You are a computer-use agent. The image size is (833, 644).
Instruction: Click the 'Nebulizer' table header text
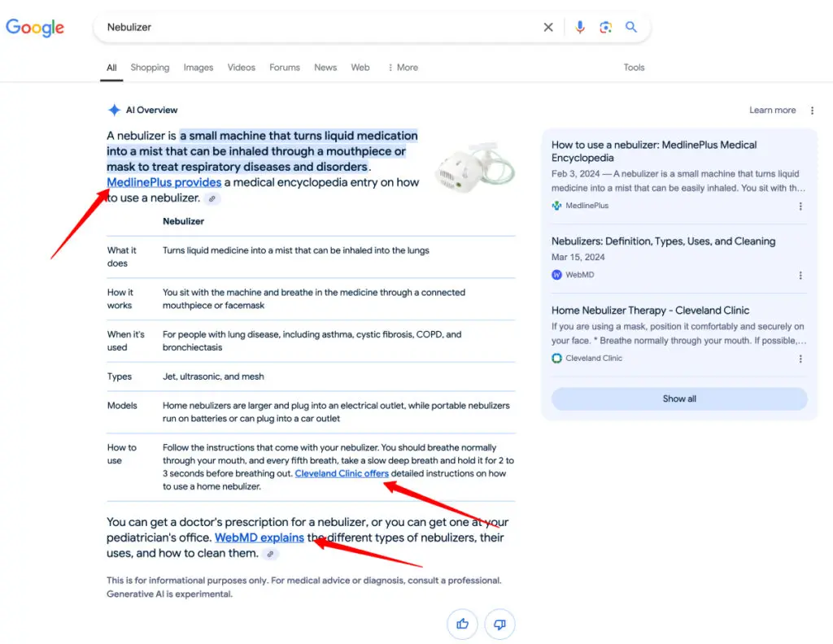pos(183,221)
